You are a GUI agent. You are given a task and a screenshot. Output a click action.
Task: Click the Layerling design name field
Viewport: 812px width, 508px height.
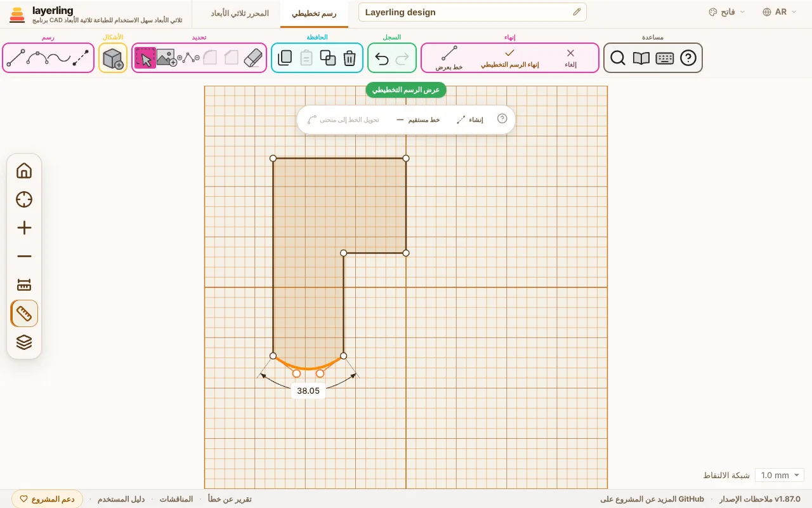(x=473, y=12)
